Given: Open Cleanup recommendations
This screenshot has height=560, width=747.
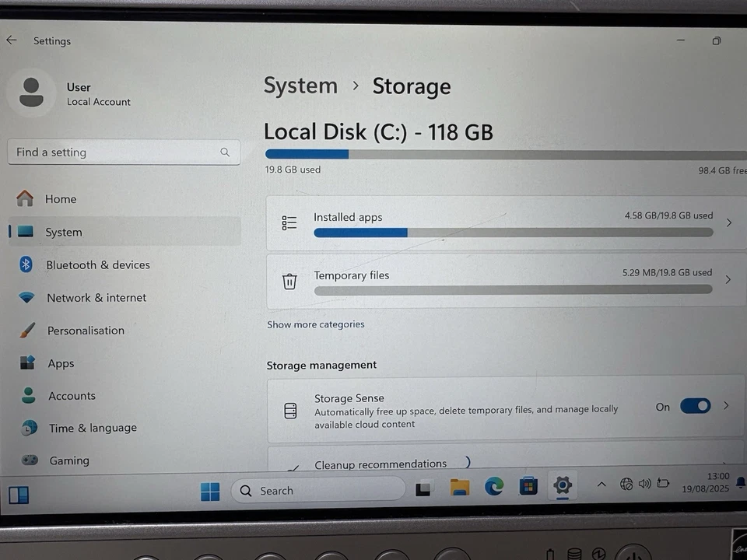Looking at the screenshot, I should [x=380, y=464].
